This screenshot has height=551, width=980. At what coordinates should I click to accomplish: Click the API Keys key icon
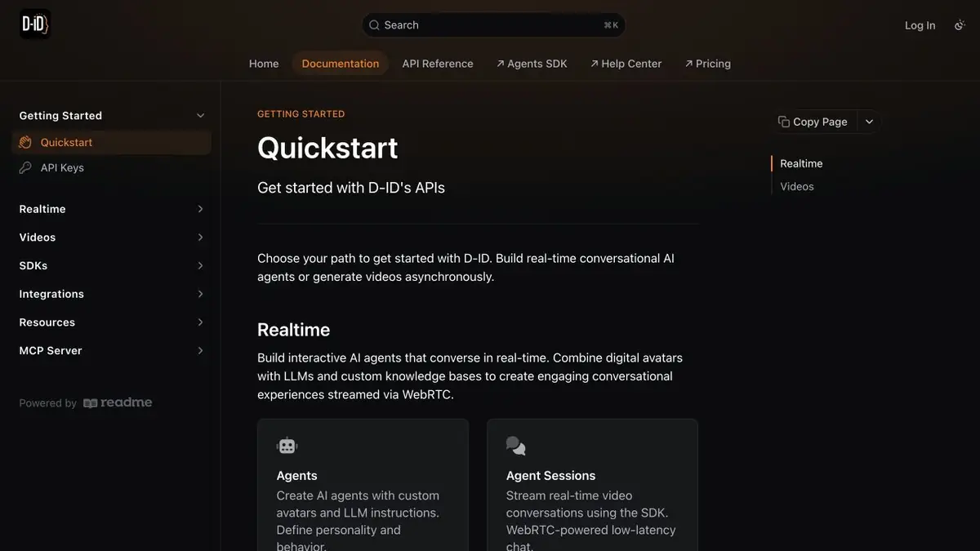(25, 167)
